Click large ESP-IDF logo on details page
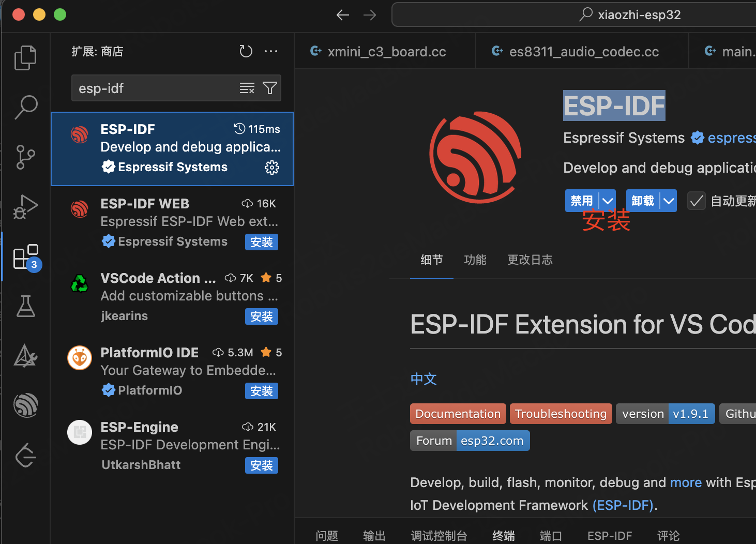The image size is (756, 544). 475,157
